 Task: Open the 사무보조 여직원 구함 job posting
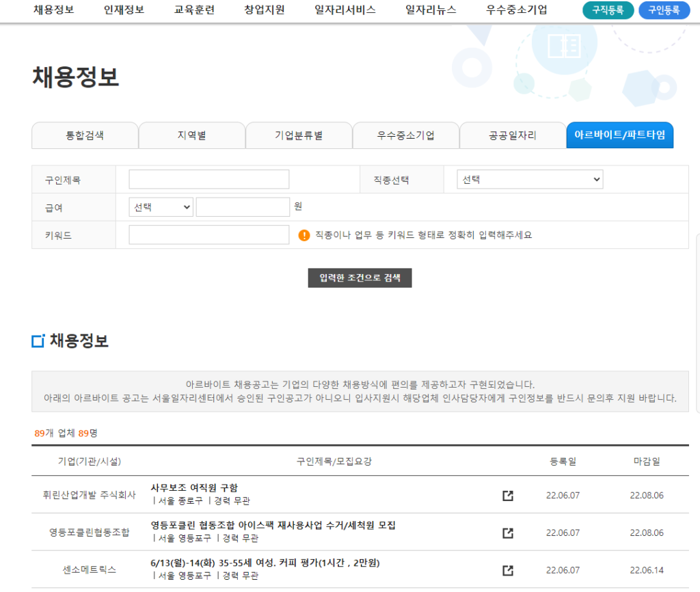[x=194, y=488]
